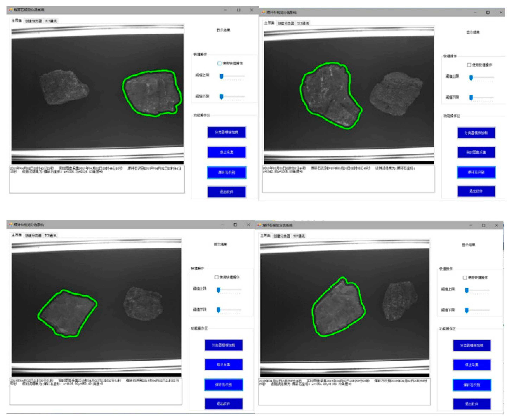
Task: Click 停止采集 in the bottom-right window
Action: point(472,365)
